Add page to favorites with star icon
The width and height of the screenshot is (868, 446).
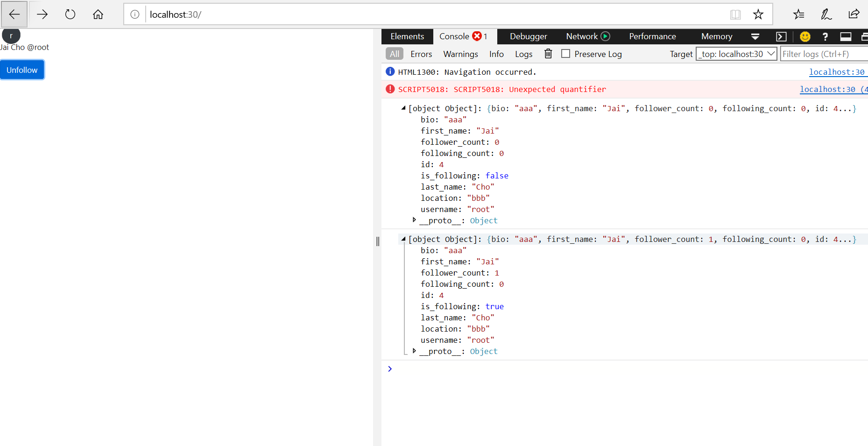758,14
